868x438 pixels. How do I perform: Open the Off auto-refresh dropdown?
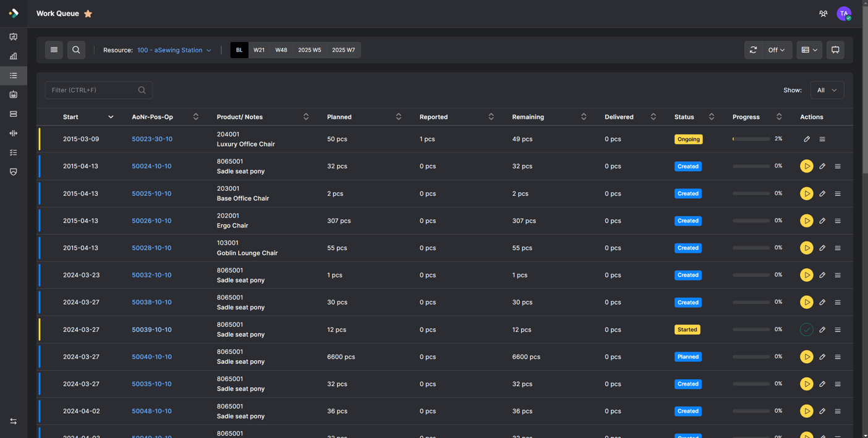pyautogui.click(x=777, y=50)
